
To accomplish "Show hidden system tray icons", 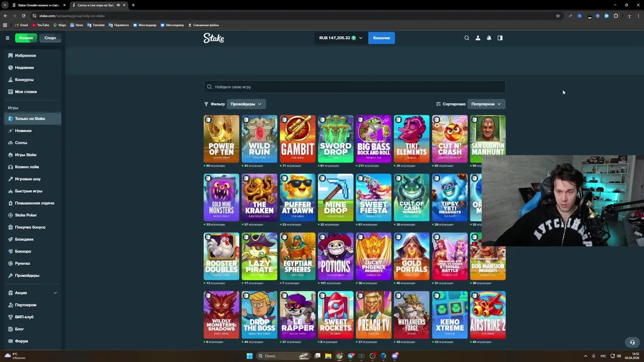I will pos(586,356).
